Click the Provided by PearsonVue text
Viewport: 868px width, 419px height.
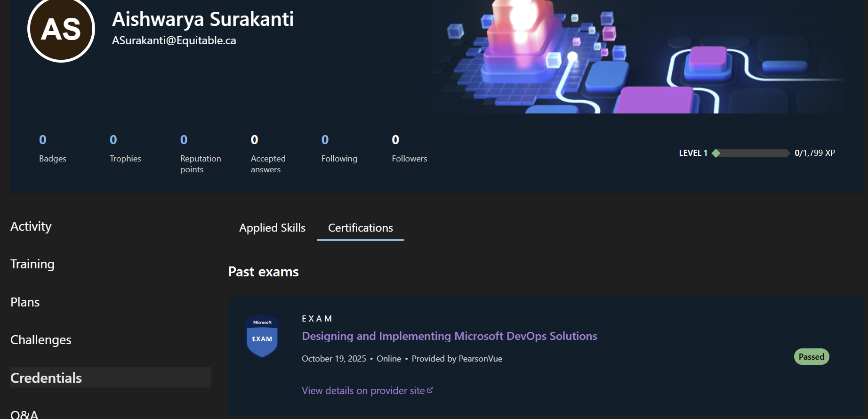click(x=457, y=359)
